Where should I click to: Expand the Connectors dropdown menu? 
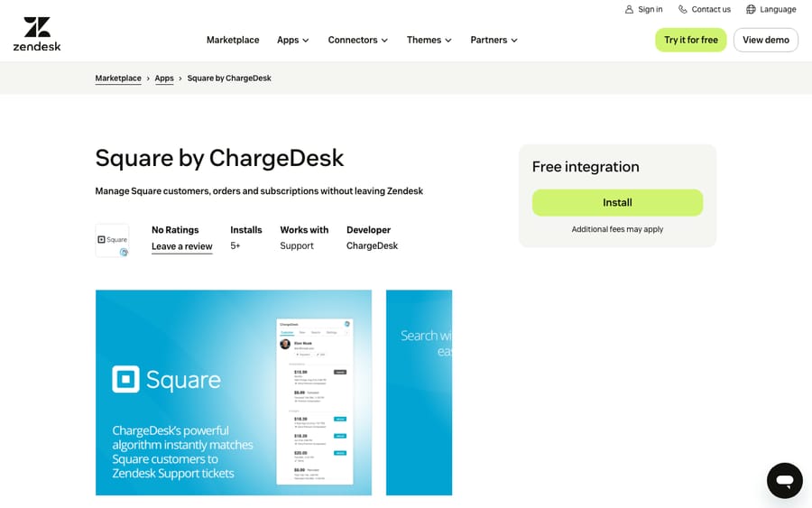point(357,40)
